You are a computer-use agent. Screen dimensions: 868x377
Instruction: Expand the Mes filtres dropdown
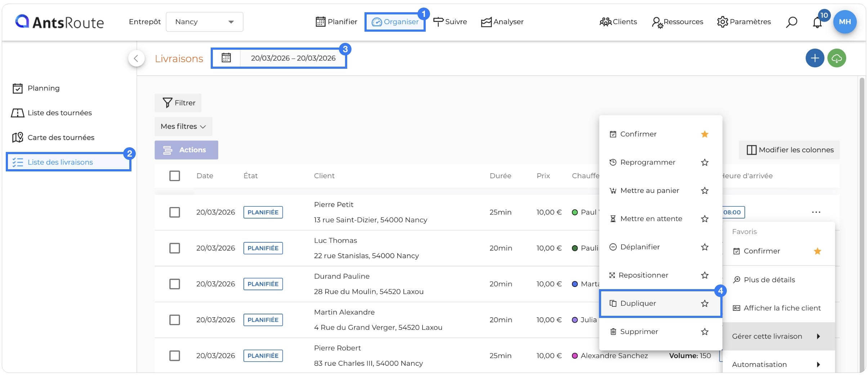(x=183, y=126)
